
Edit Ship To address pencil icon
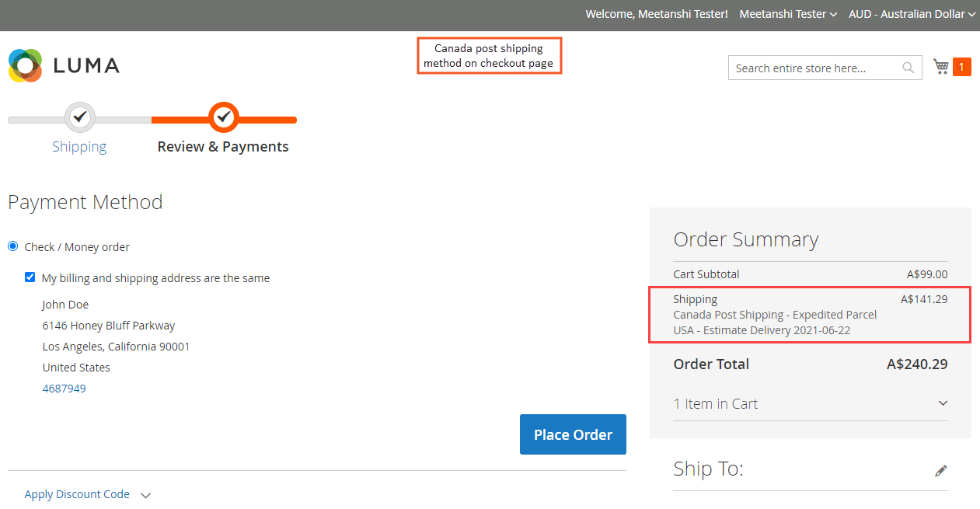[x=941, y=470]
